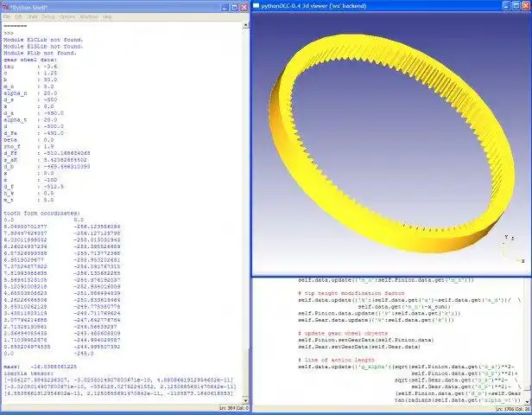This screenshot has width=532, height=415.
Task: Open the Help menu
Action: [107, 16]
